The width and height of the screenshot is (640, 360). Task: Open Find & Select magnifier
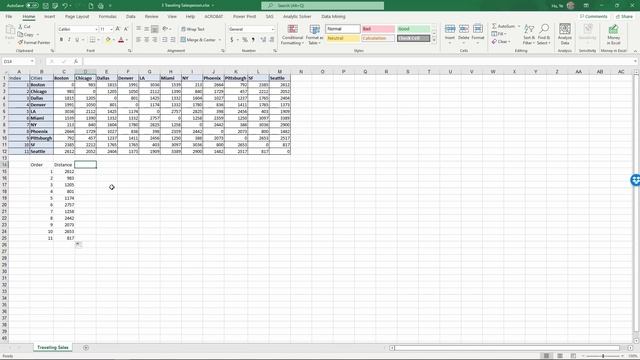[544, 34]
